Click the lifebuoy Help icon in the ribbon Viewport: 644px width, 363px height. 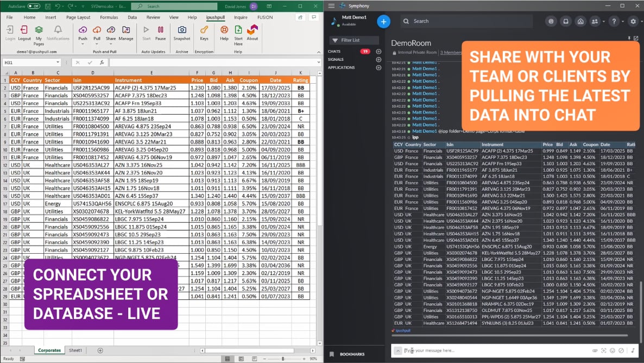[224, 29]
